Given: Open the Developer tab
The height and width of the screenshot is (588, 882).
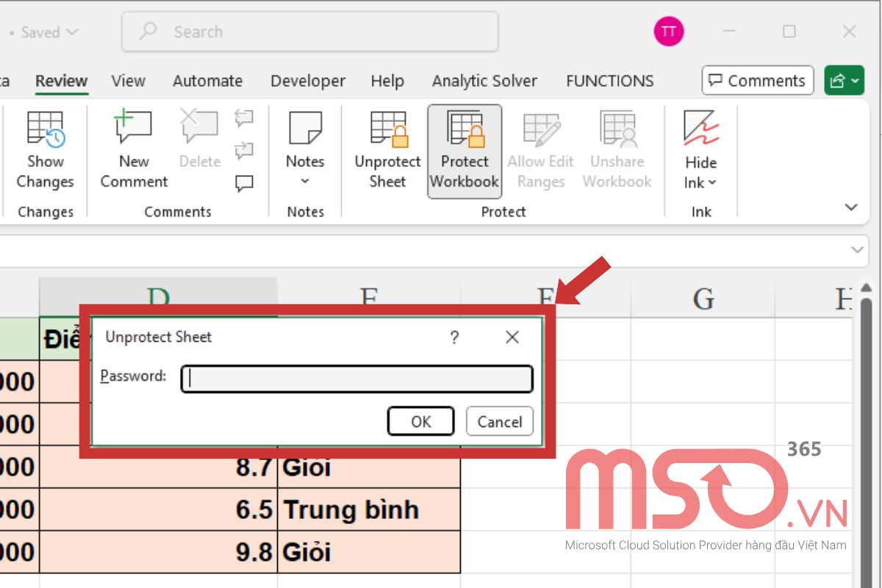Looking at the screenshot, I should [x=308, y=81].
